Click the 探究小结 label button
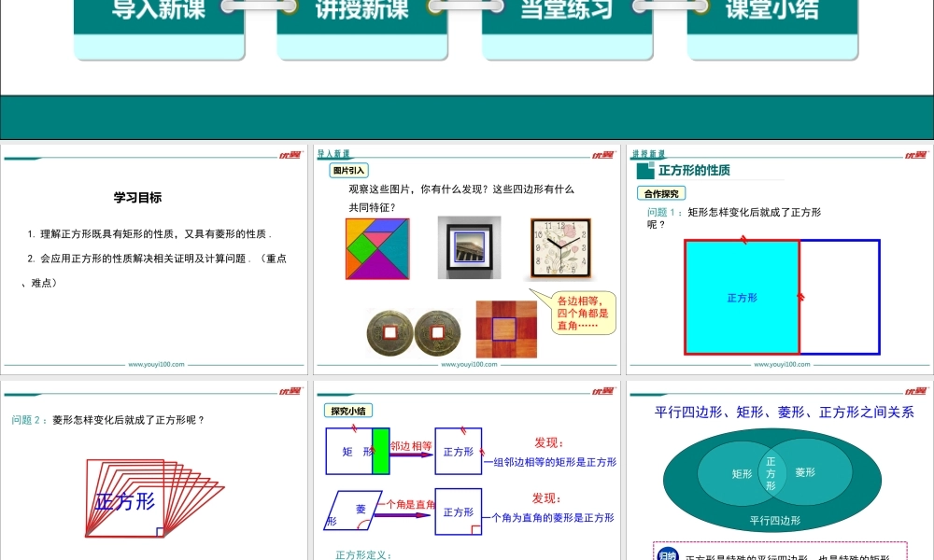Viewport: 934px width, 560px height. tap(348, 411)
